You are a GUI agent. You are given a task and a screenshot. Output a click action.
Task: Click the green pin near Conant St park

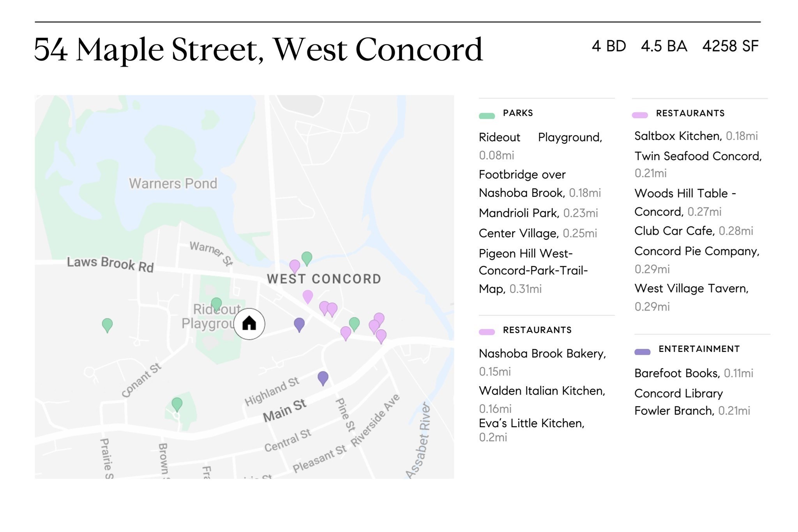177,404
